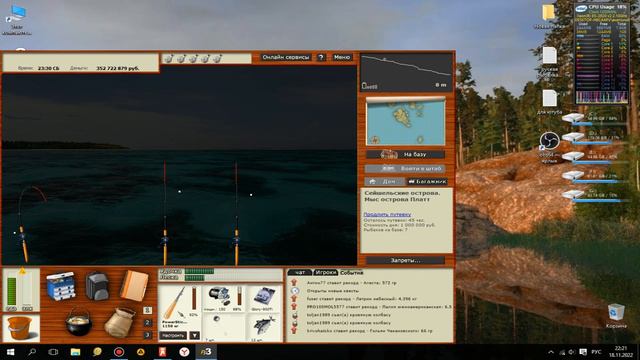Switch to the Игроки tab
Screen dimensions: 640x360
pos(326,272)
